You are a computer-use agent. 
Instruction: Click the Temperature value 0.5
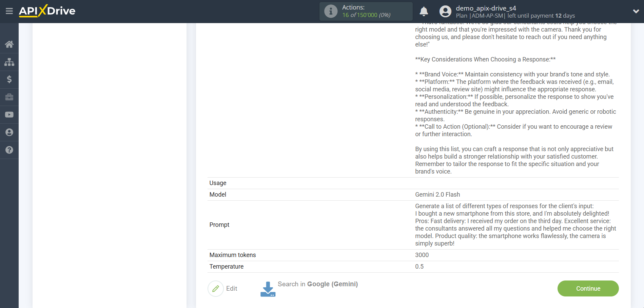click(419, 266)
